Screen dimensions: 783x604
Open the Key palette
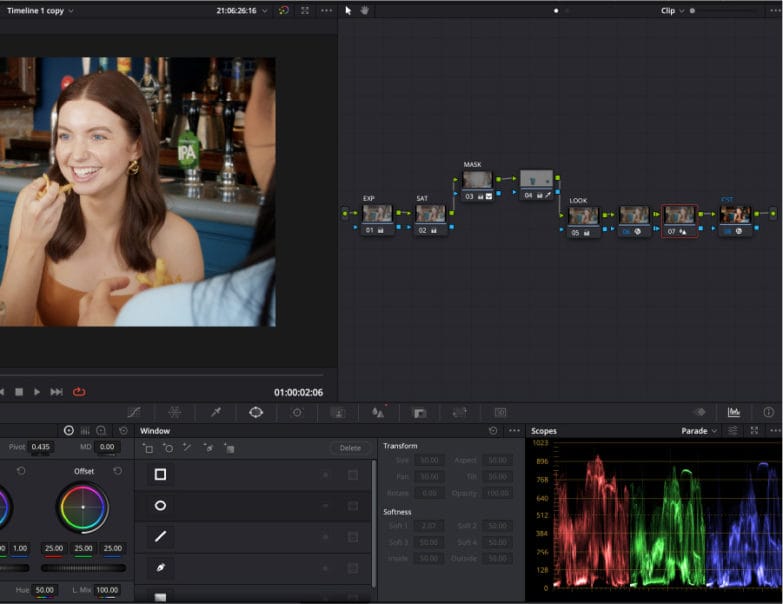click(419, 412)
